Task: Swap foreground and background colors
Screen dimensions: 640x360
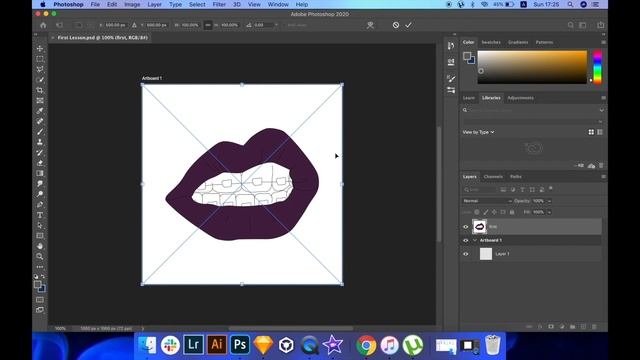Action: point(43,276)
